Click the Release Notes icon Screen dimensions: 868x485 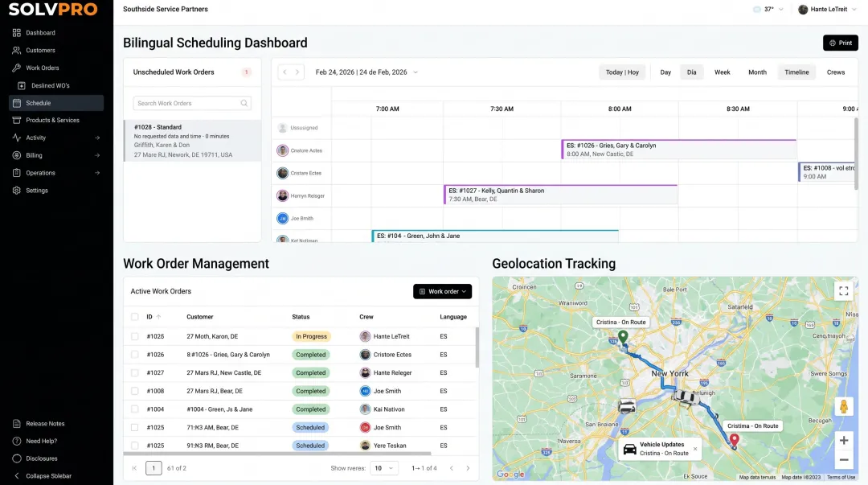coord(17,424)
